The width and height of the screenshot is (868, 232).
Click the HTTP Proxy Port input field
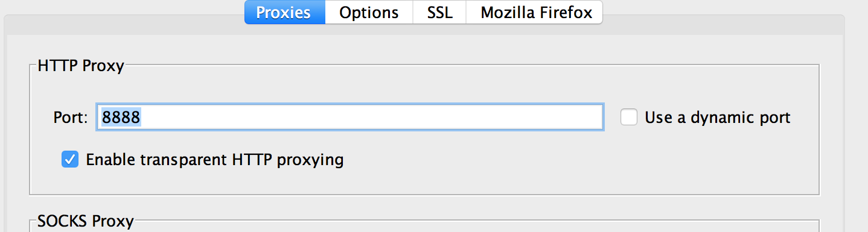click(x=349, y=117)
